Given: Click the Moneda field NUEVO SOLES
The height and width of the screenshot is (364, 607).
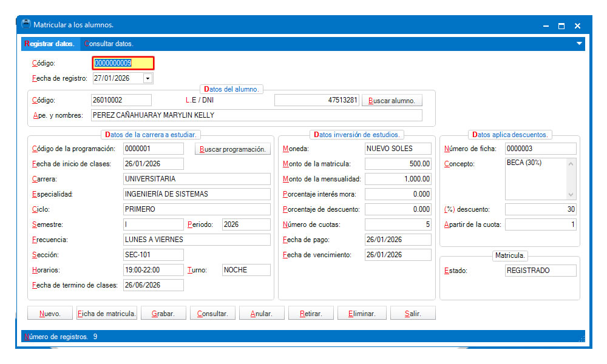Looking at the screenshot, I should [398, 149].
